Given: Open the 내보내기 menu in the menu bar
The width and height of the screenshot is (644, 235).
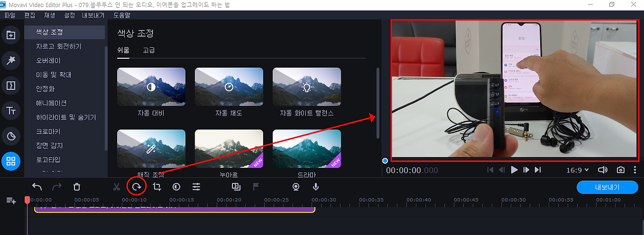Looking at the screenshot, I should [x=94, y=16].
